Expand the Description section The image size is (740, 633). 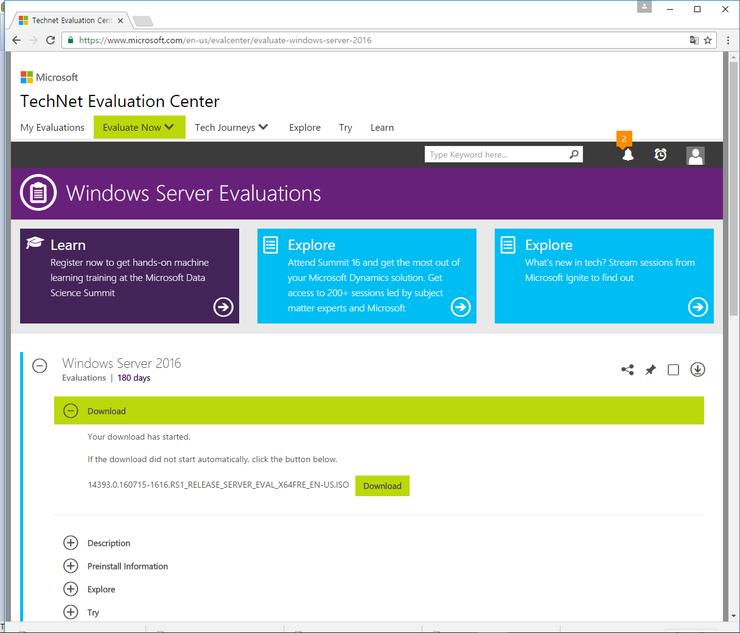pyautogui.click(x=71, y=543)
